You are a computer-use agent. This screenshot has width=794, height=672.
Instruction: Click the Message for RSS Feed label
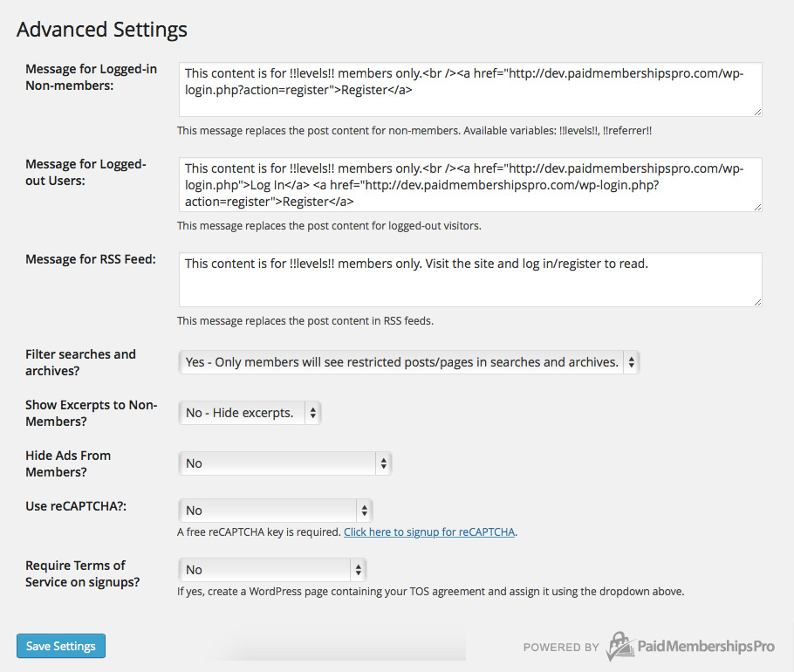[91, 260]
